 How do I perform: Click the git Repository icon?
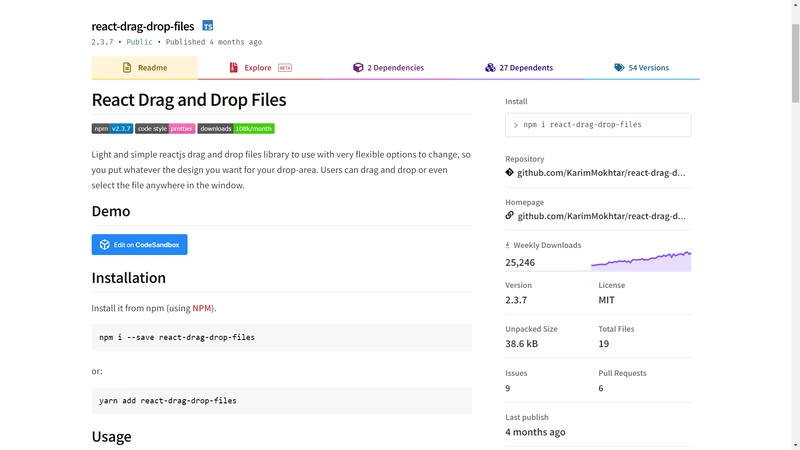pos(510,172)
